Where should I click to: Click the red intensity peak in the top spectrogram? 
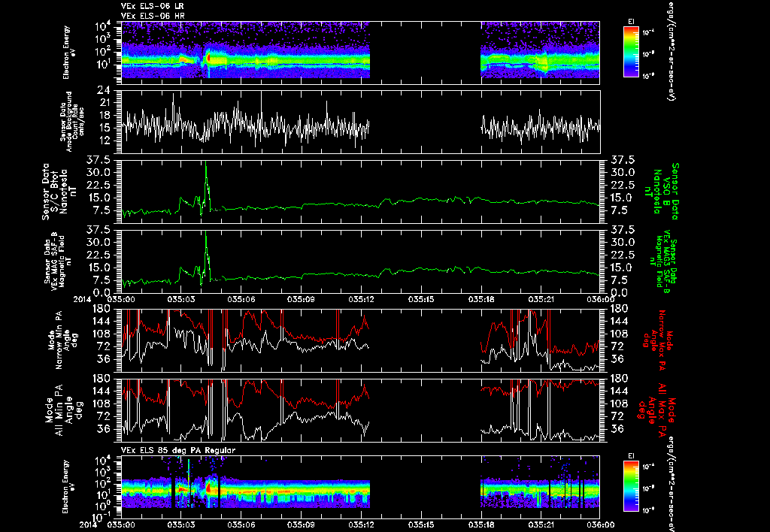click(x=208, y=58)
